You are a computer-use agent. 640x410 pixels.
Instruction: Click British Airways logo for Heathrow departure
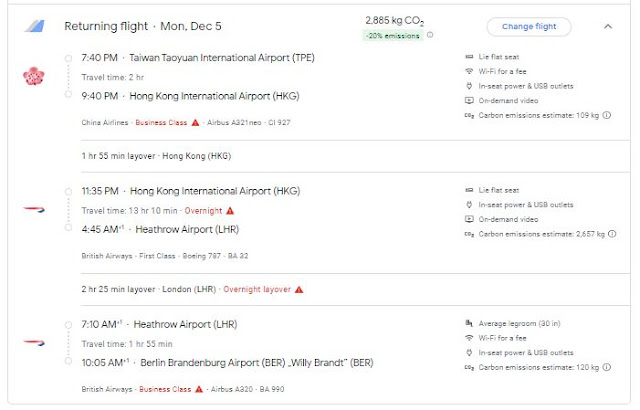[32, 342]
